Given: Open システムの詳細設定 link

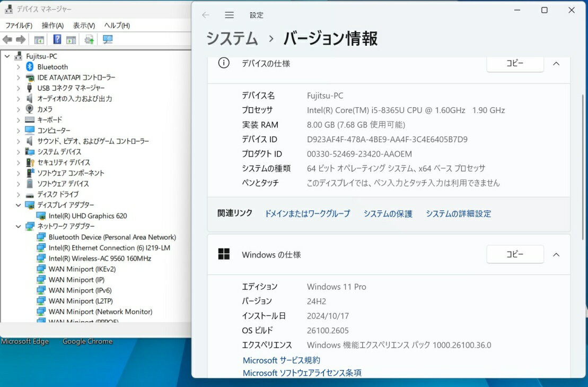Looking at the screenshot, I should pyautogui.click(x=458, y=214).
